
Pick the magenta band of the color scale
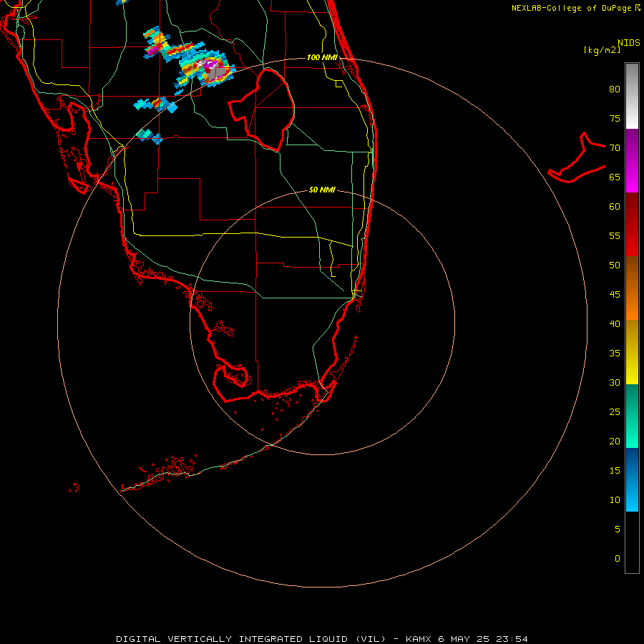[x=632, y=160]
